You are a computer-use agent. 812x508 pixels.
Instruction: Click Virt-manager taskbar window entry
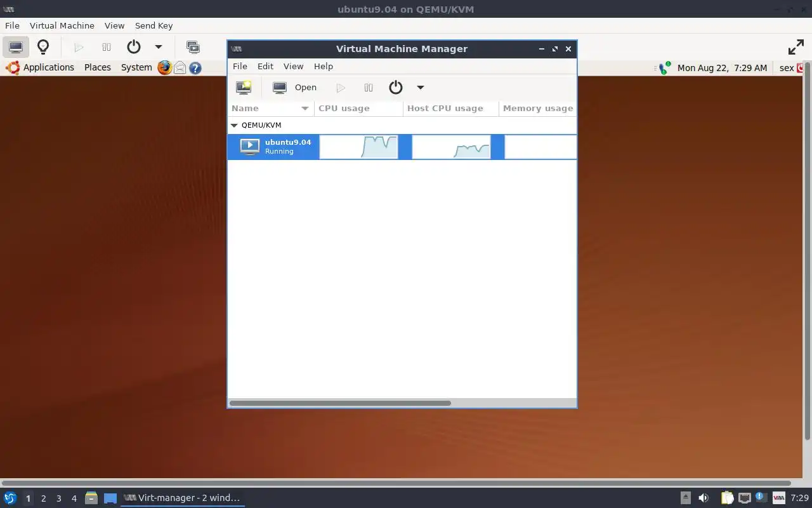point(183,498)
